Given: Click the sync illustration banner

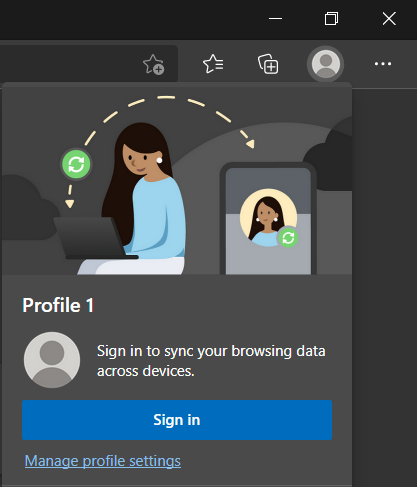Looking at the screenshot, I should pos(177,182).
